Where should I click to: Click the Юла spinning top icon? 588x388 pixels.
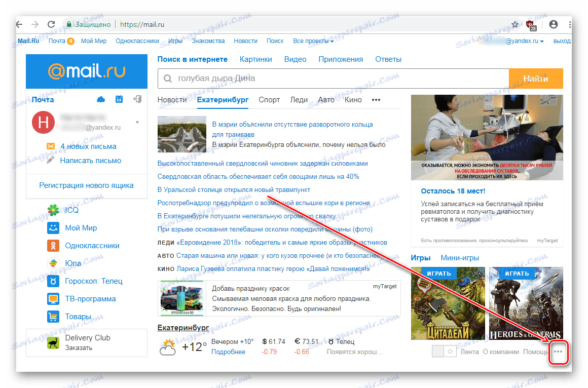tap(53, 263)
